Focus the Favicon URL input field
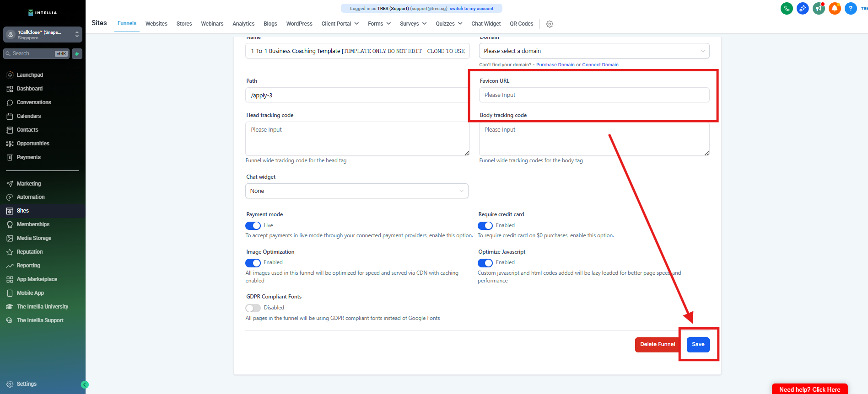The image size is (868, 394). coord(594,95)
